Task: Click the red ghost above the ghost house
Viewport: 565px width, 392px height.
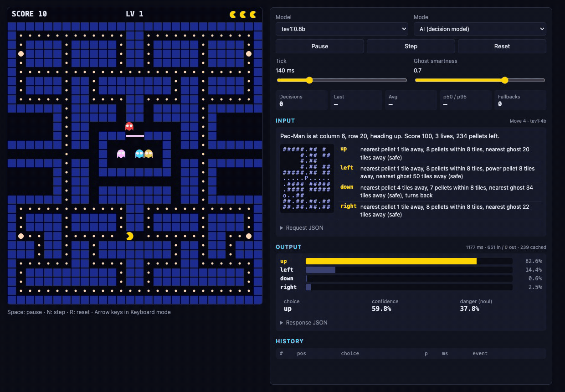Action: click(x=129, y=126)
